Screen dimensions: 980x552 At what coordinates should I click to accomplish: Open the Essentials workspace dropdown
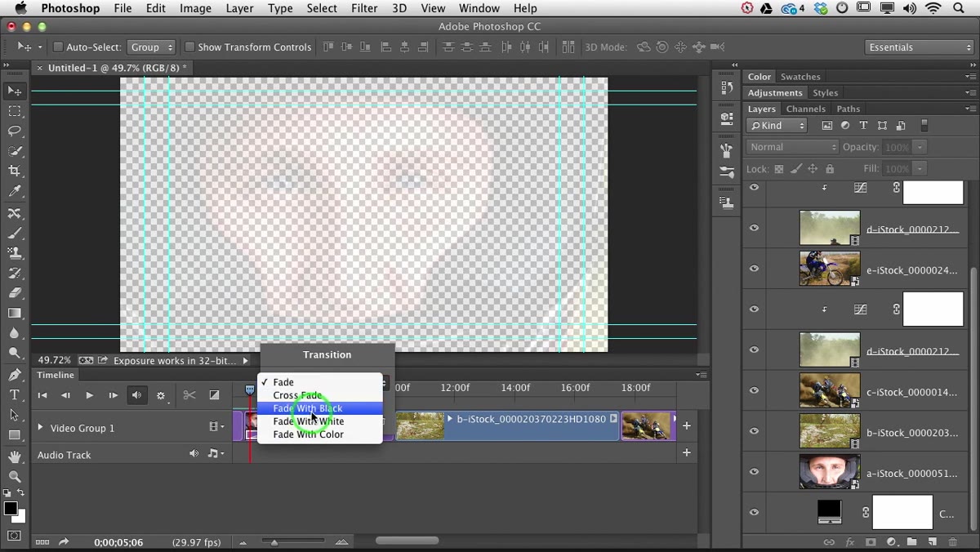click(x=920, y=47)
